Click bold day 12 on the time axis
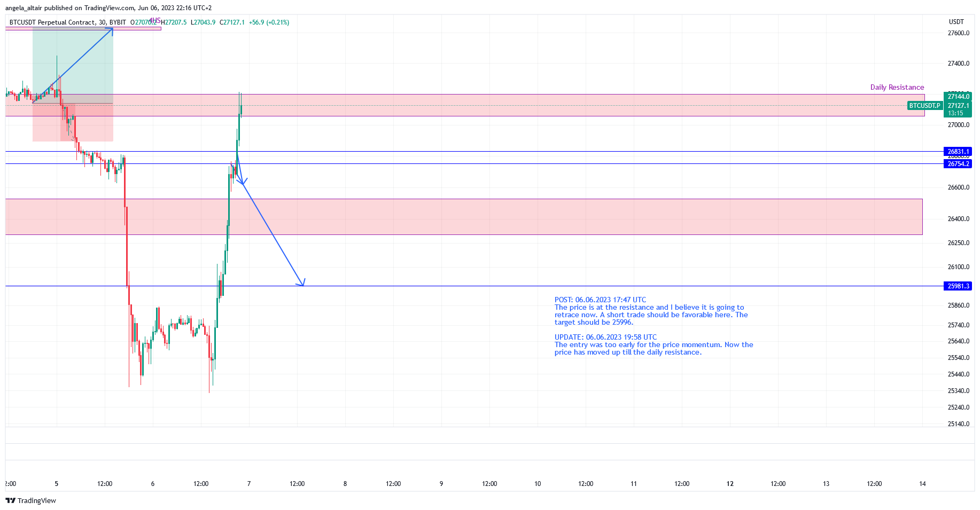Viewport: 980px width, 510px height. (x=730, y=484)
